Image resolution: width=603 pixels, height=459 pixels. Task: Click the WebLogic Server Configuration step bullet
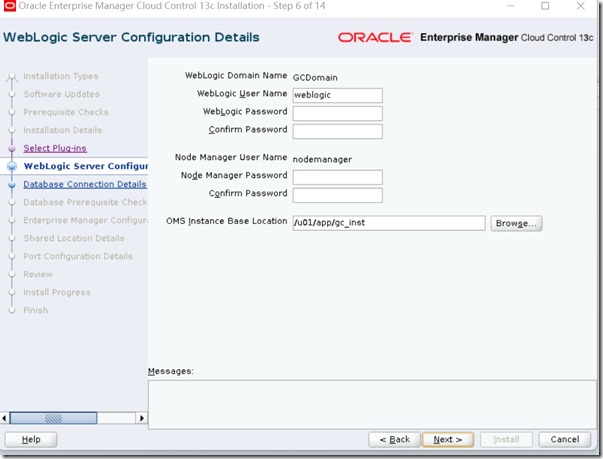coord(12,166)
